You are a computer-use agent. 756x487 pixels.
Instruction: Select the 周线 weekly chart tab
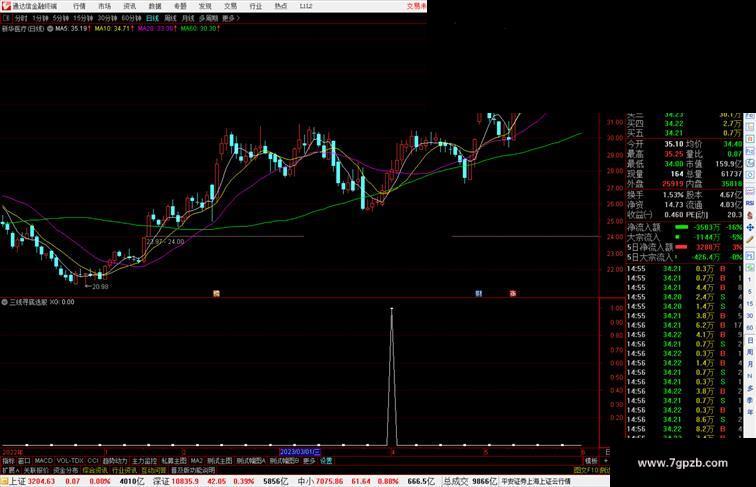tap(170, 18)
